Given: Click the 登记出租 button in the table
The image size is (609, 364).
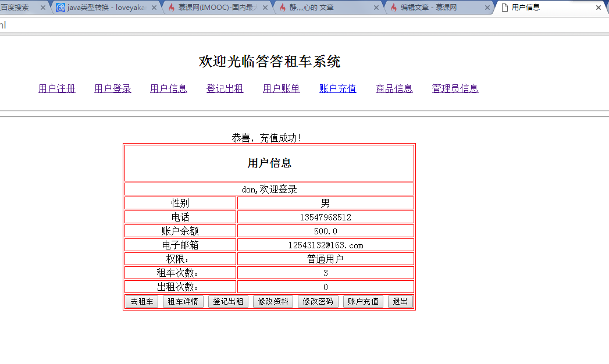Looking at the screenshot, I should click(228, 302).
